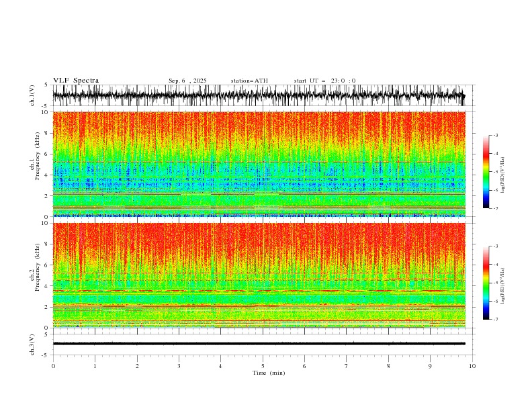Click the ch.3 flat waveform trace
Screen dimensions: 532x411
259,344
